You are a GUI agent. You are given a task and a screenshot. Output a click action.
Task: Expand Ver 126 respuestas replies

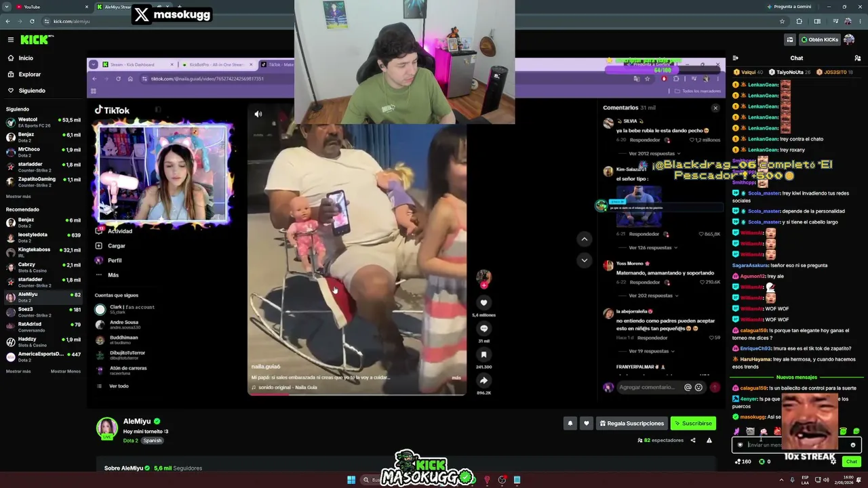[652, 247]
